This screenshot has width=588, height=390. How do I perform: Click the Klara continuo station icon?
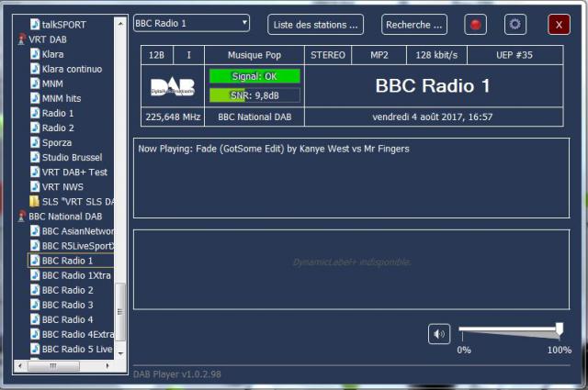(35, 69)
